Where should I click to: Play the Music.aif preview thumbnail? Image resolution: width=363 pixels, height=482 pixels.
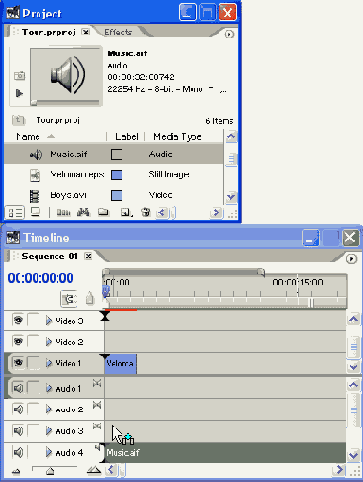click(19, 93)
